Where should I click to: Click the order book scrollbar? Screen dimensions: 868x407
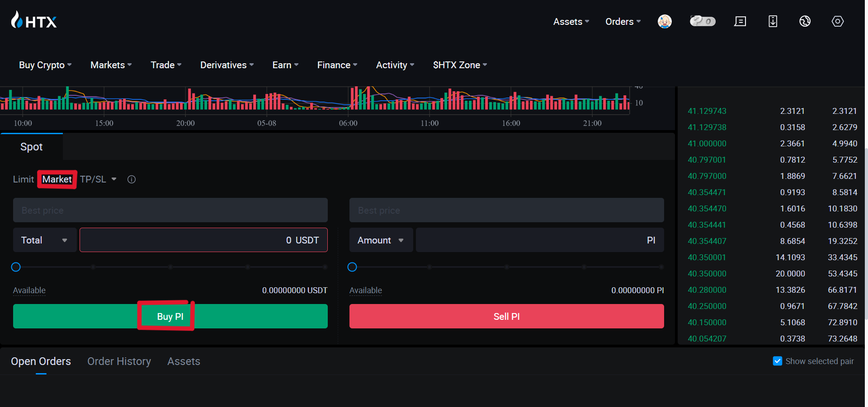866,234
